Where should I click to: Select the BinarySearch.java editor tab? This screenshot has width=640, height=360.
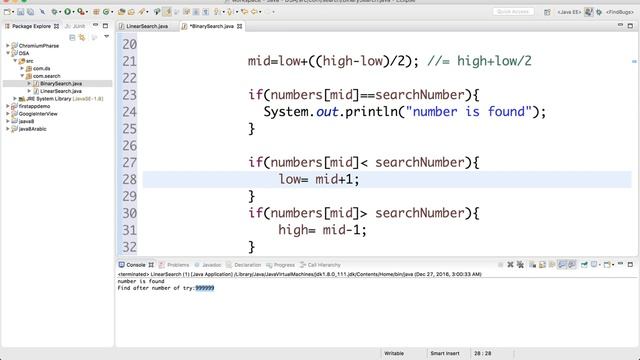point(211,26)
